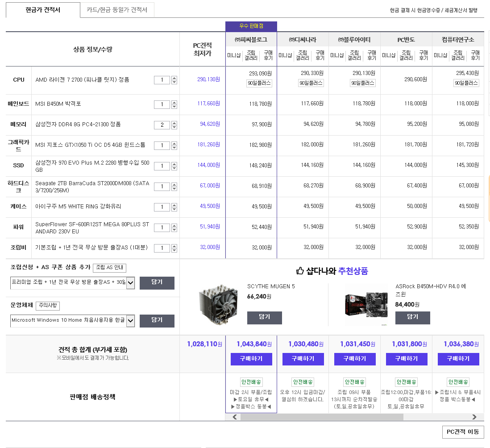
Task: Open AMD 라이젠 7 2700 product name
Action: pyautogui.click(x=82, y=80)
